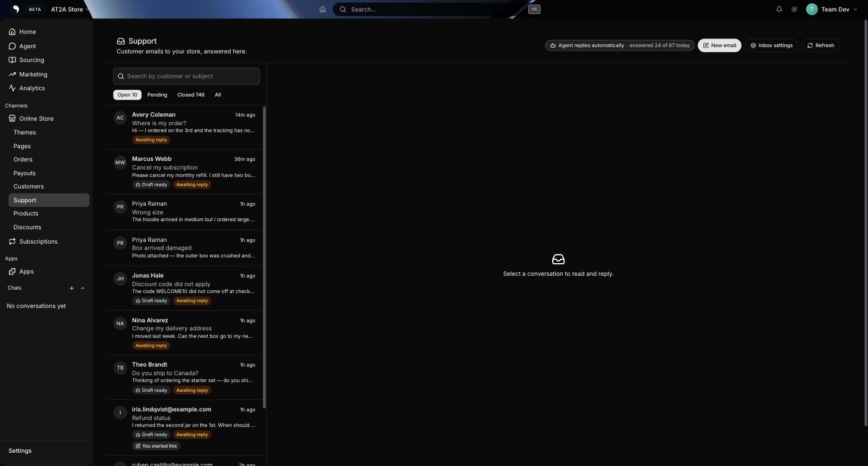The width and height of the screenshot is (868, 466).
Task: Switch to the Closed 746 tab
Action: [191, 95]
